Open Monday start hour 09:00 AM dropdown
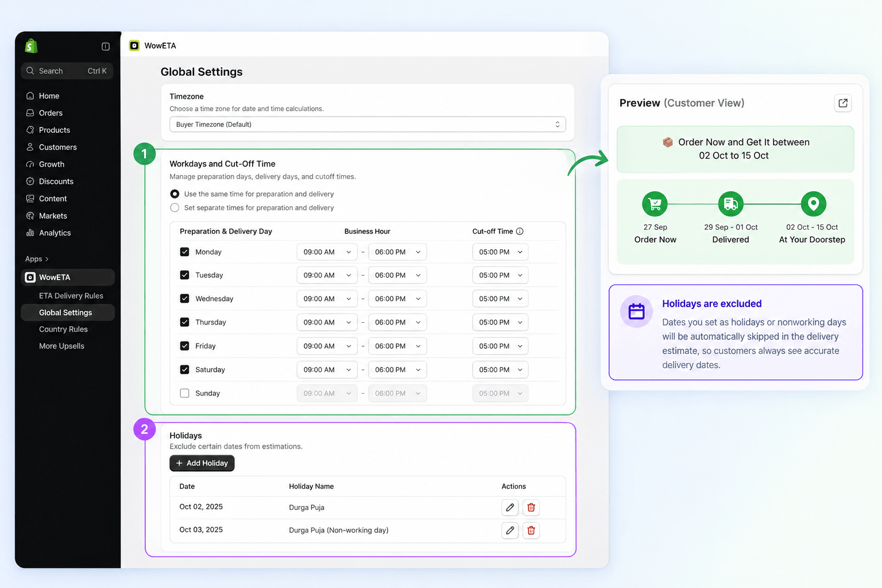882x588 pixels. click(327, 252)
